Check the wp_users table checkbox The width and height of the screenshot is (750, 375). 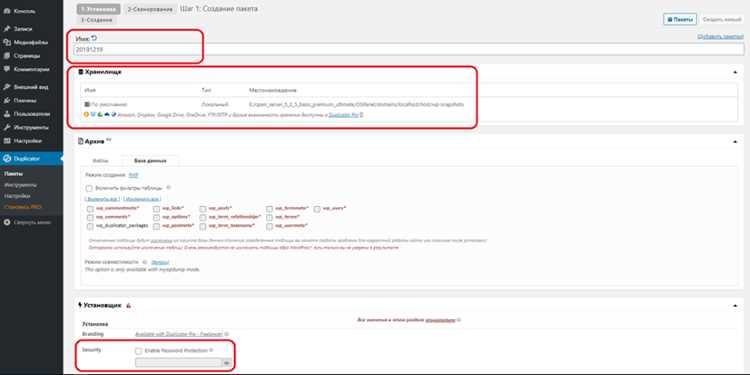317,209
